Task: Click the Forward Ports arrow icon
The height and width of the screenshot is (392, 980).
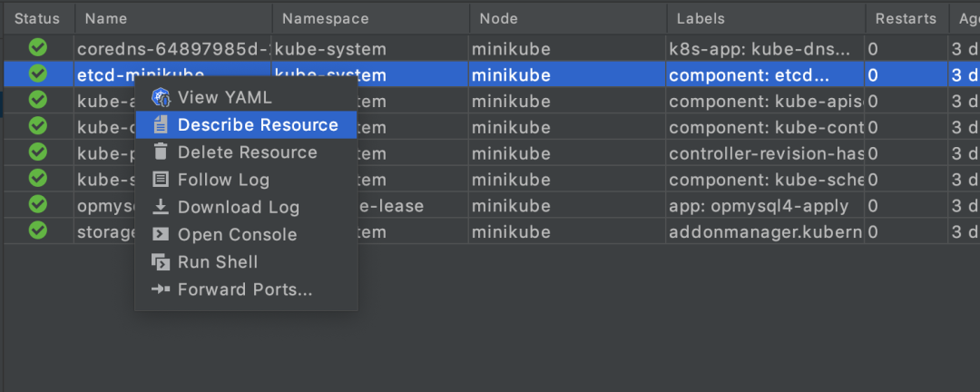Action: [161, 289]
